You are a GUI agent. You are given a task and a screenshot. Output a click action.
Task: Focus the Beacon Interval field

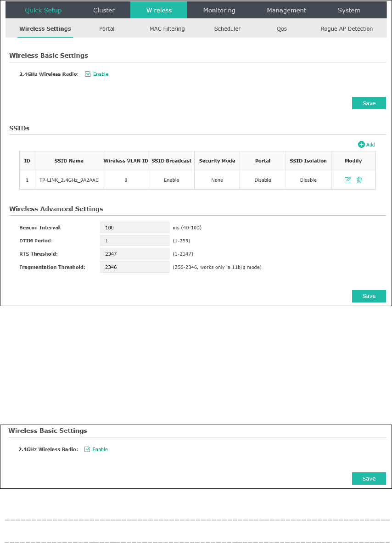point(134,228)
